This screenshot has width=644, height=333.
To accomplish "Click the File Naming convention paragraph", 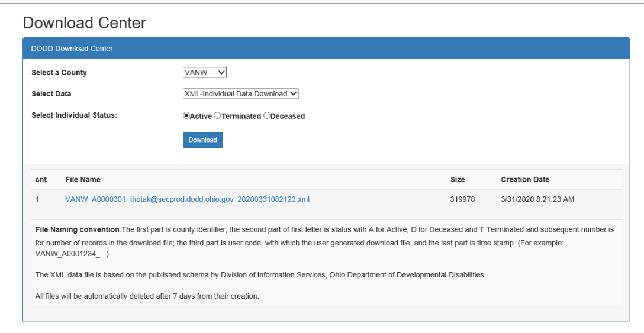I will (x=324, y=241).
